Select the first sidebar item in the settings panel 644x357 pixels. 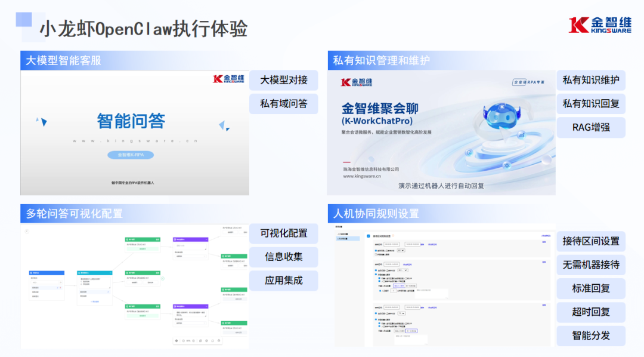click(x=342, y=234)
